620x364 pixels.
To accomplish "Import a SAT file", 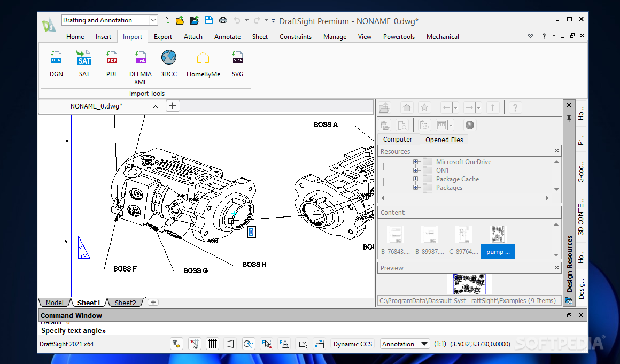I will pos(84,63).
